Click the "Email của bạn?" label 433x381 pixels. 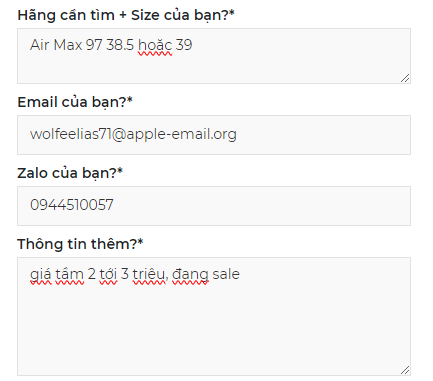tap(75, 102)
